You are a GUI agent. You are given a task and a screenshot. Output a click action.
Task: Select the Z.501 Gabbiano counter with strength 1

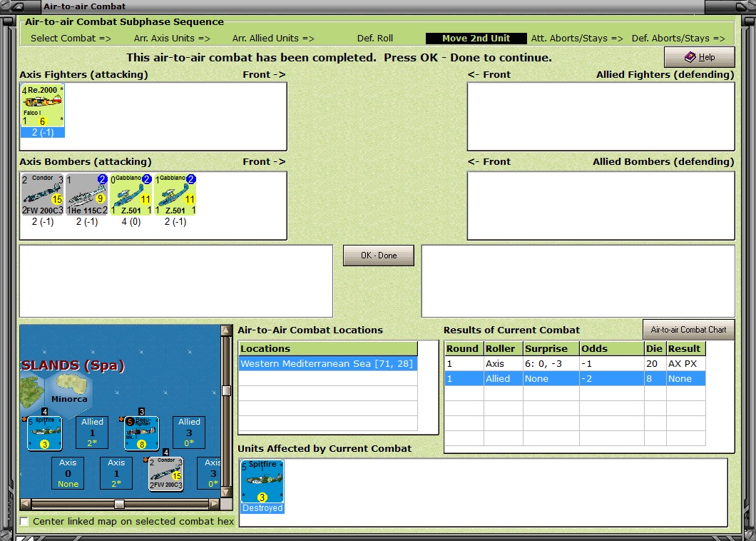(175, 194)
